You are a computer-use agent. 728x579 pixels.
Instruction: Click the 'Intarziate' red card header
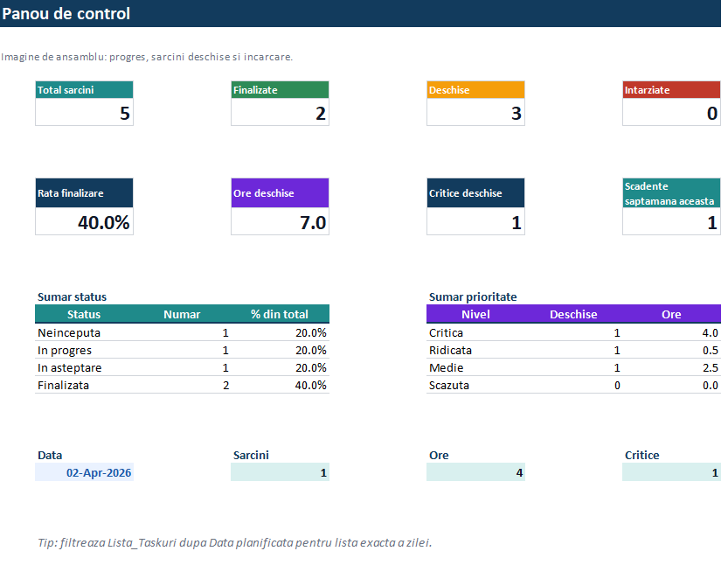point(671,90)
